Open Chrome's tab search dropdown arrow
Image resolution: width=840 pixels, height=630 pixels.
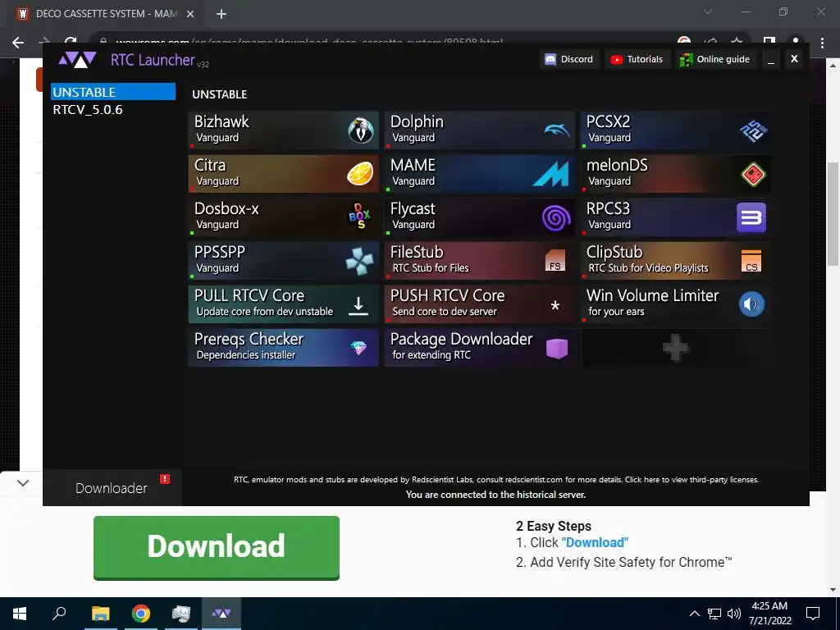tap(708, 11)
